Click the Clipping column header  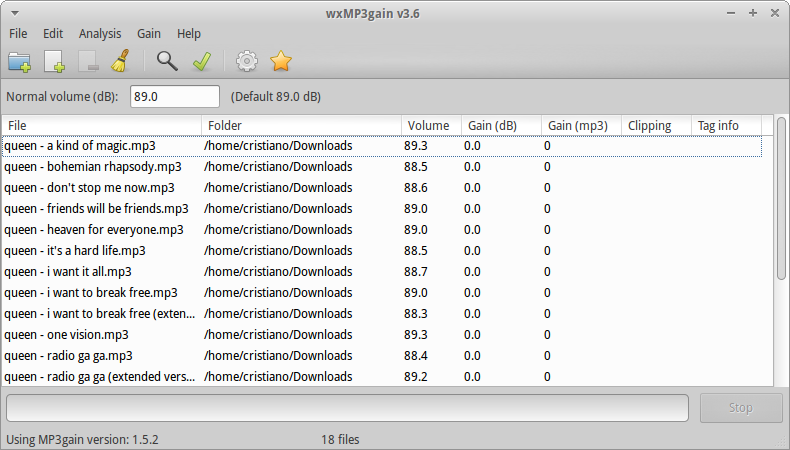[x=656, y=125]
